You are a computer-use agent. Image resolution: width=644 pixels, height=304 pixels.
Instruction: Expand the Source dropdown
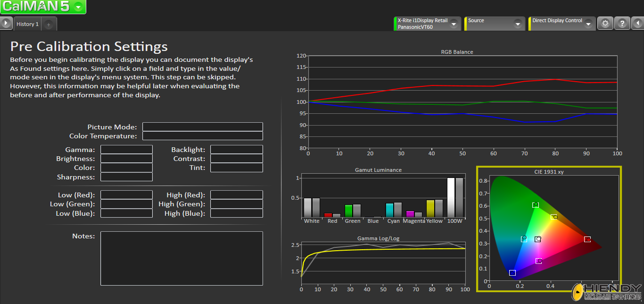[x=518, y=24]
